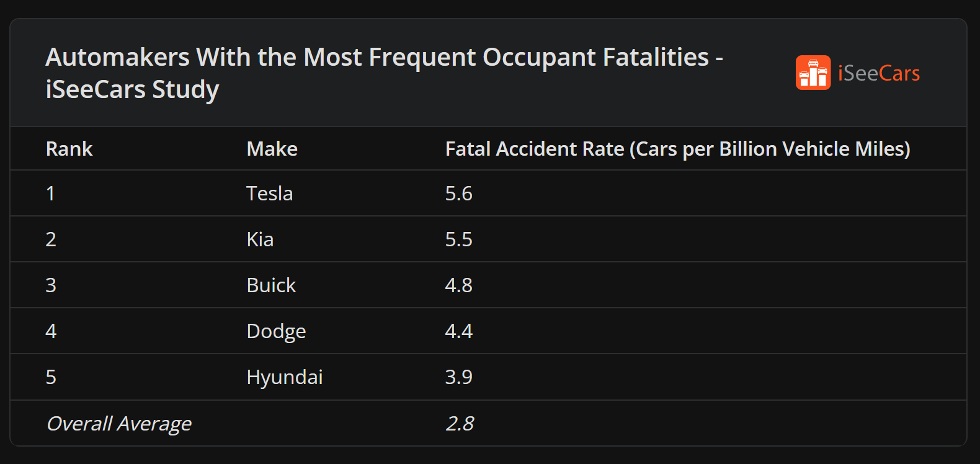Select the Kia make cell

[260, 239]
